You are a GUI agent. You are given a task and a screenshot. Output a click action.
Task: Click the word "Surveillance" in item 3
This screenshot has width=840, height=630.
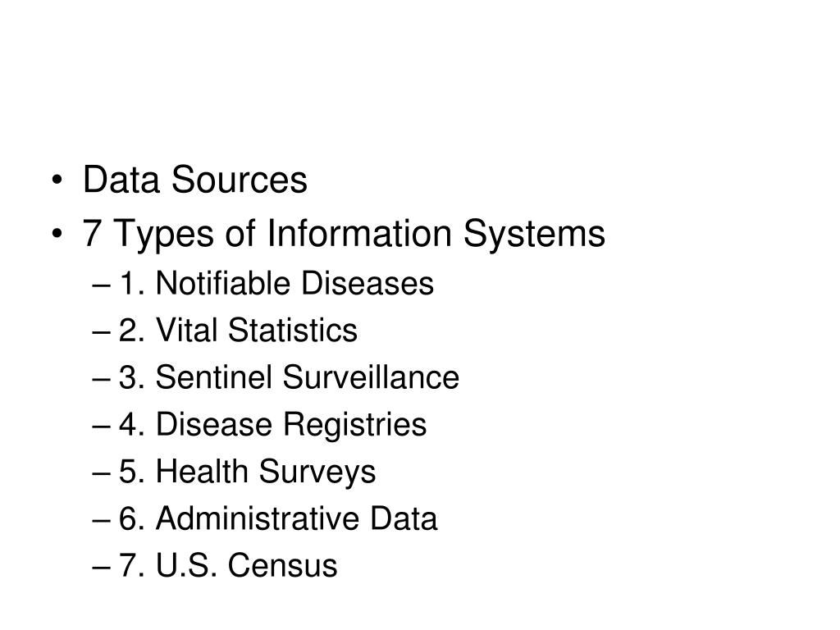tap(371, 377)
